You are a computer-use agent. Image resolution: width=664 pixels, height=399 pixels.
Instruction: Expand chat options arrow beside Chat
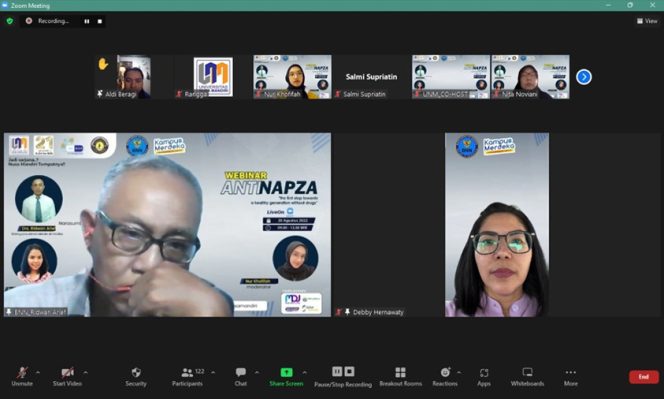pyautogui.click(x=257, y=373)
